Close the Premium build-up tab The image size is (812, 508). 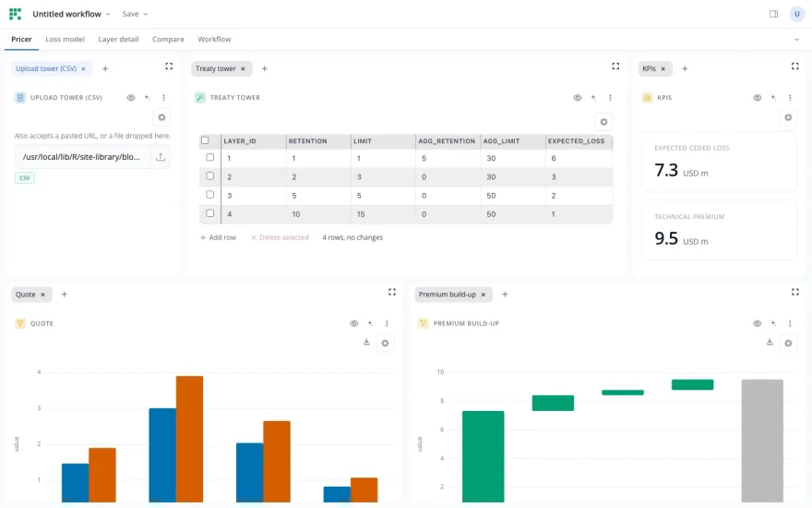click(x=484, y=295)
